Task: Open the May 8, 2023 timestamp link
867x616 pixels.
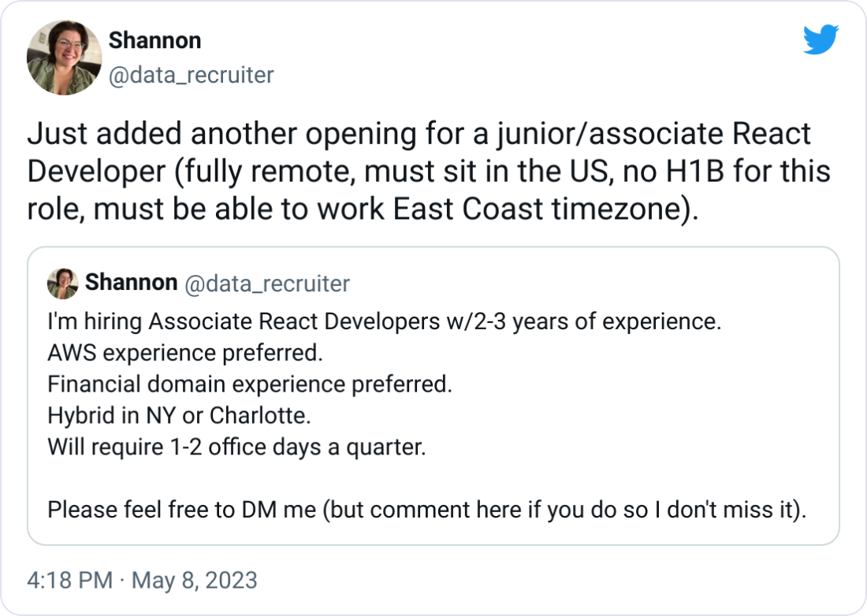Action: (195, 579)
